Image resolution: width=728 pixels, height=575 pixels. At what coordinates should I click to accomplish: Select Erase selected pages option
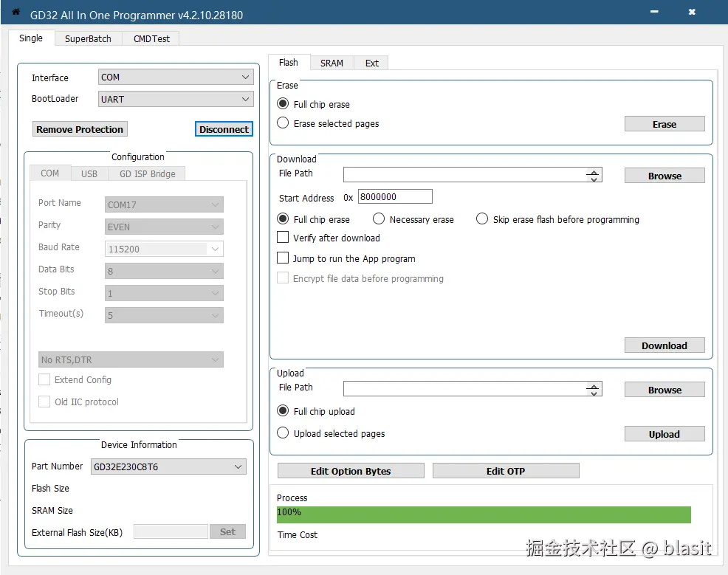(328, 123)
